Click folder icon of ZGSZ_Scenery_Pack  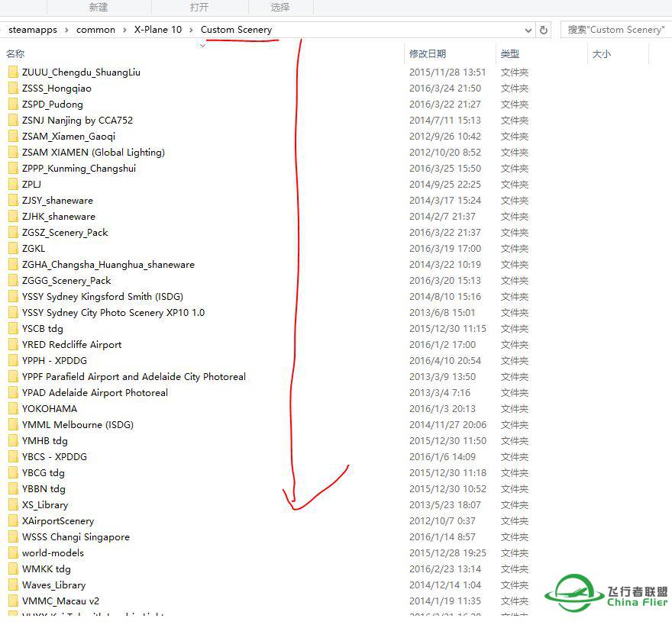(13, 232)
